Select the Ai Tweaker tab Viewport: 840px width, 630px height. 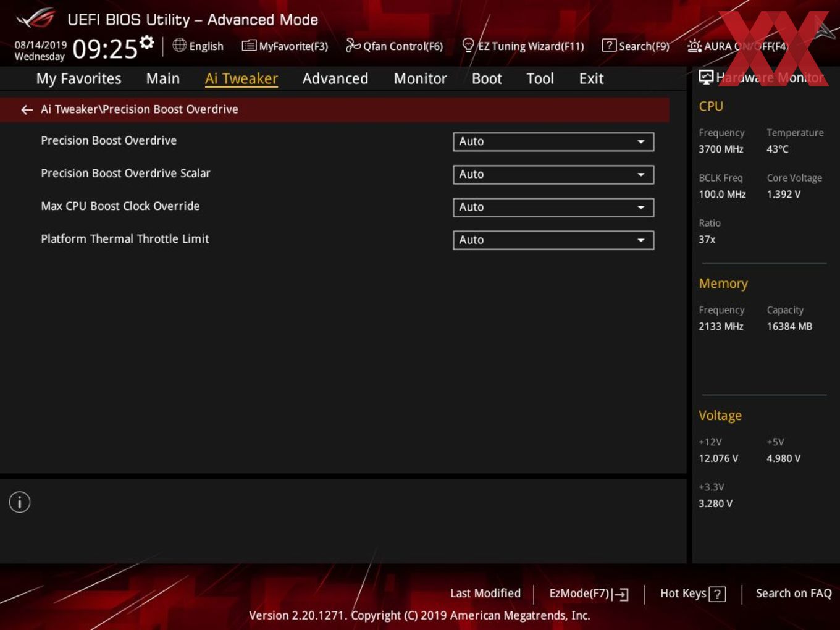tap(241, 78)
